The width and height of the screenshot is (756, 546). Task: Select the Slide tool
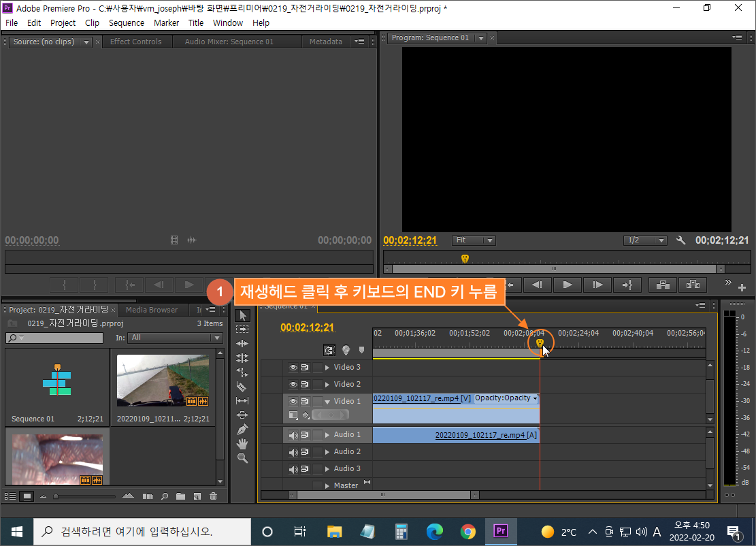pos(242,415)
